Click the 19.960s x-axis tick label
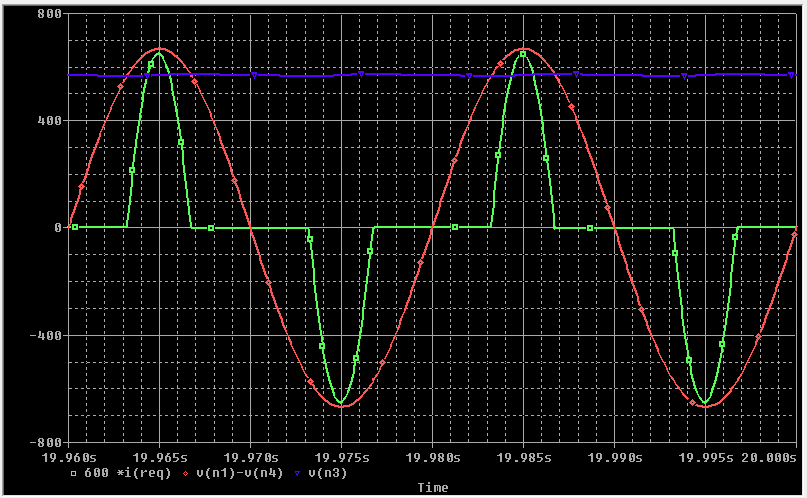The height and width of the screenshot is (498, 807). pos(68,457)
